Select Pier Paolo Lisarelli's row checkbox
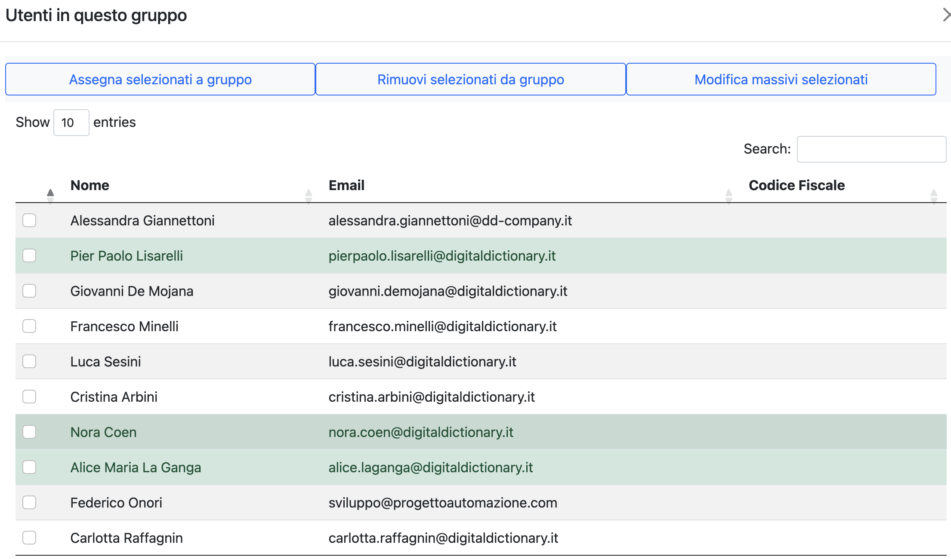 29,255
